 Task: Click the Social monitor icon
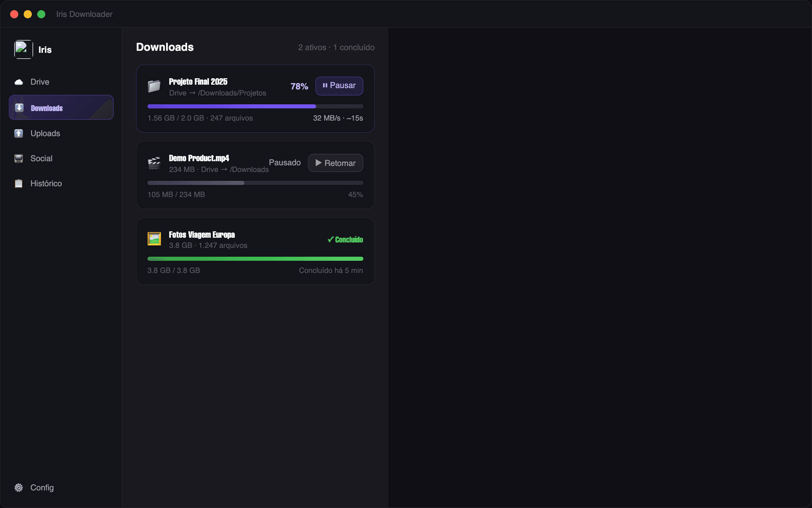tap(19, 158)
